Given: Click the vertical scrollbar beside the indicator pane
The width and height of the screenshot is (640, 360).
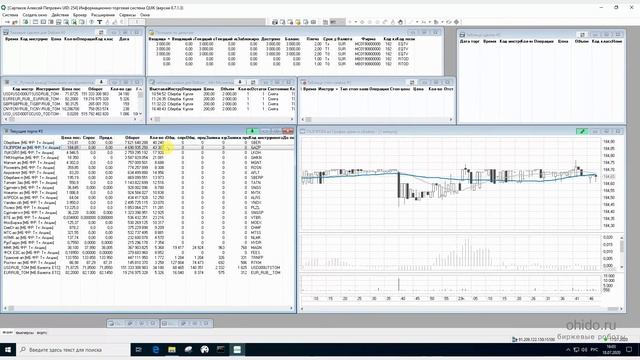Looking at the screenshot, I should 622,252.
